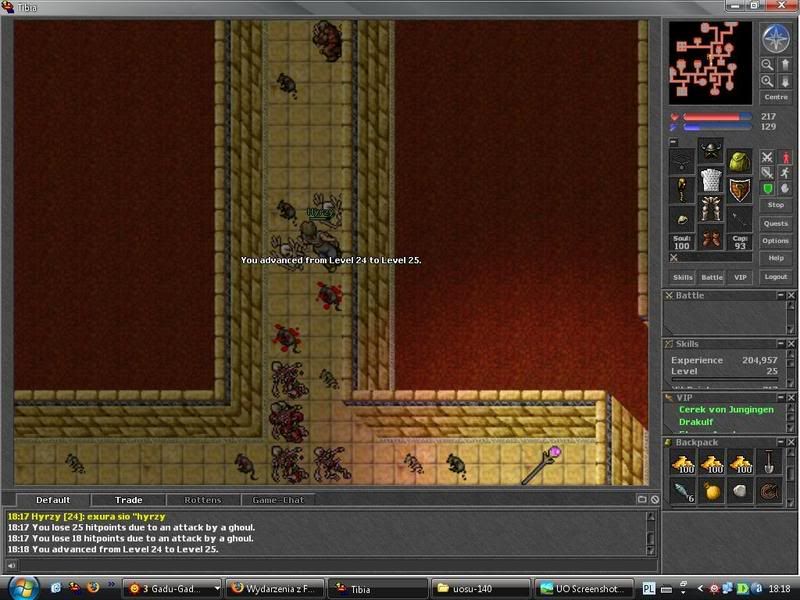Click the helmet equipment slot

tap(710, 151)
